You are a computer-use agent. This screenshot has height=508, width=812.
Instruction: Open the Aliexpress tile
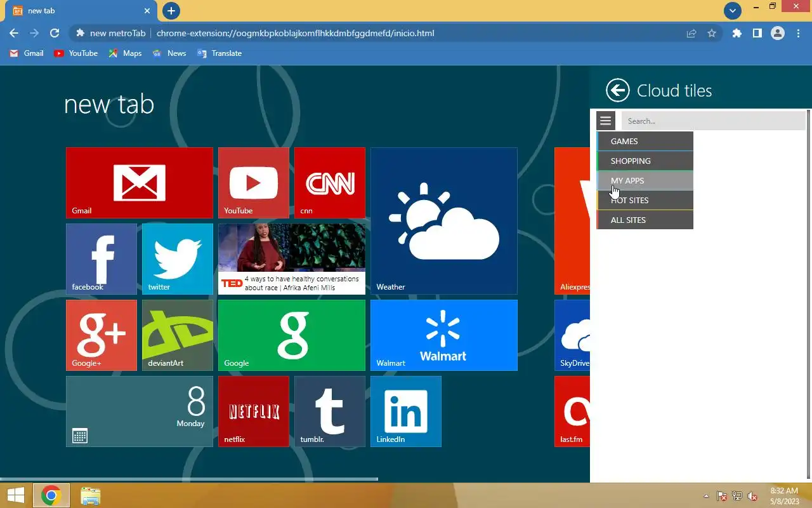572,221
